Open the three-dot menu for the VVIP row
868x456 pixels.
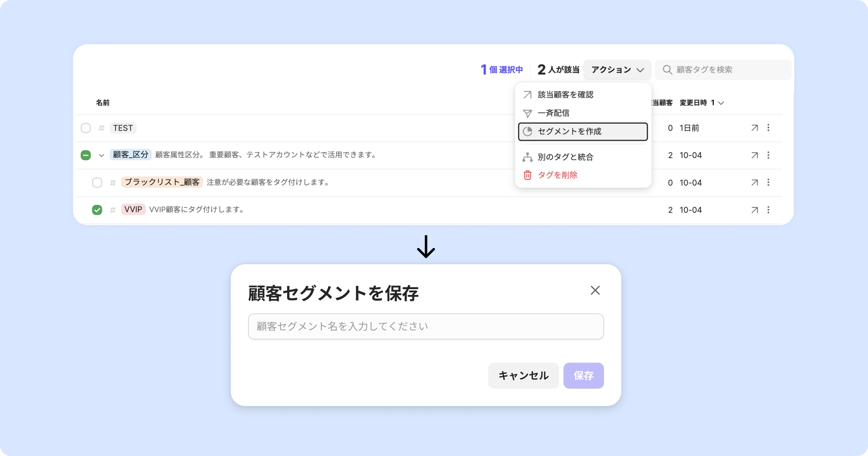pos(768,210)
